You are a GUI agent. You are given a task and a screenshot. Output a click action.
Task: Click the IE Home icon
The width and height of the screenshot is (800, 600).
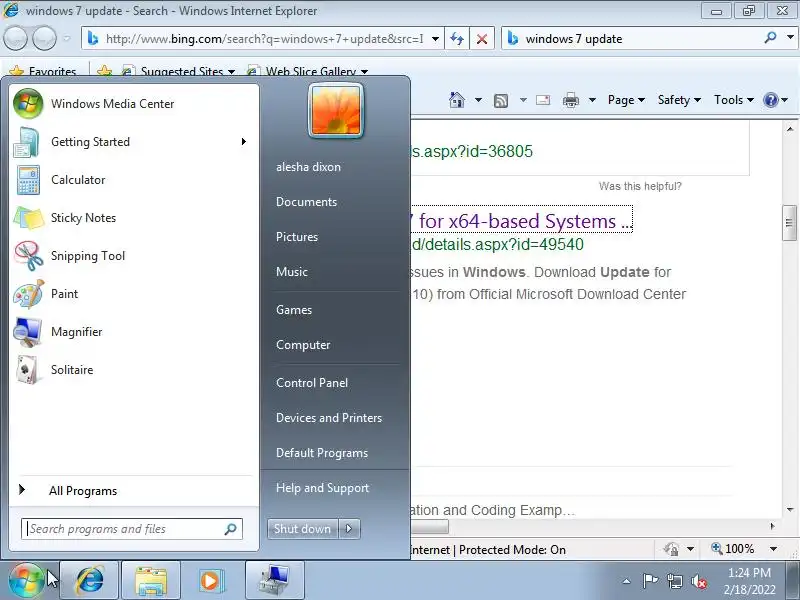point(457,100)
